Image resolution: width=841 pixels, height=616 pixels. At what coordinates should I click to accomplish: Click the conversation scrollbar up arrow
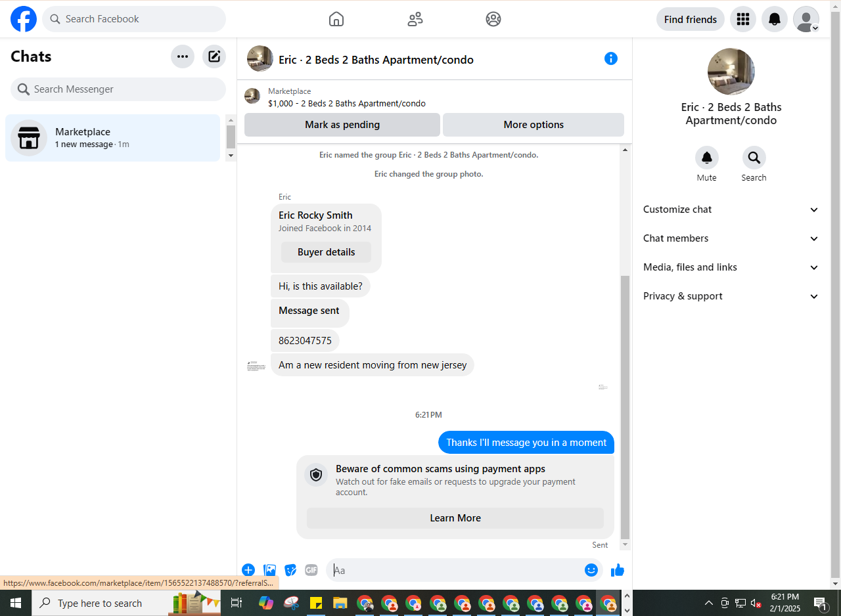click(625, 150)
